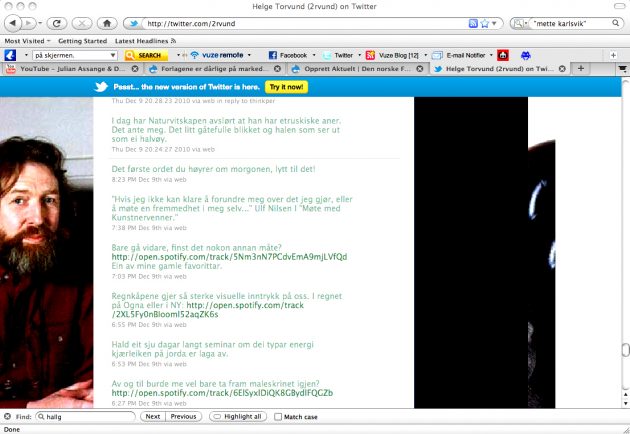Open the Home page button

107,23
